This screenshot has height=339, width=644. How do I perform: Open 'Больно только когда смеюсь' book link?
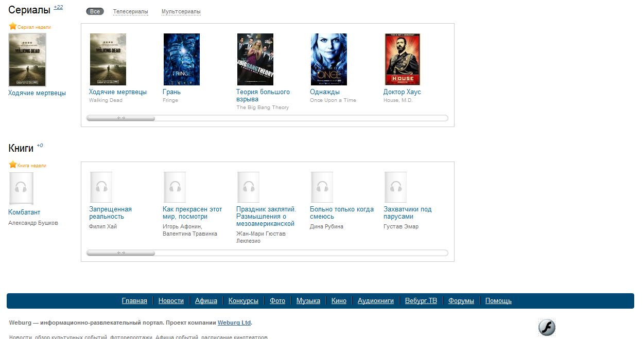click(342, 213)
